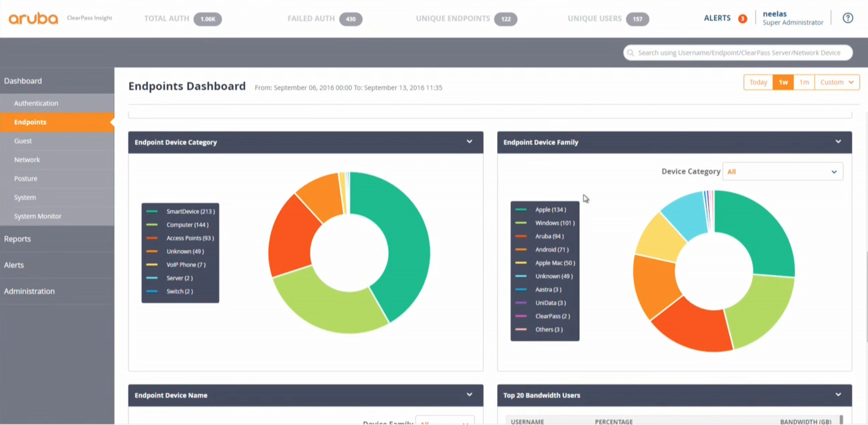This screenshot has width=868, height=425.
Task: Select Reports in the sidebar
Action: click(x=17, y=239)
